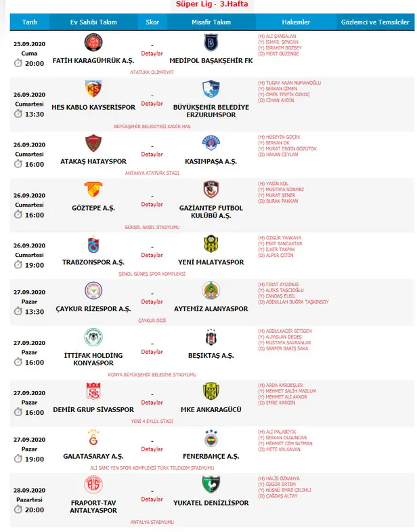
Task: Open Detaylar for Trabzonspor vs Yeni Malatyaspor
Action: pyautogui.click(x=152, y=255)
